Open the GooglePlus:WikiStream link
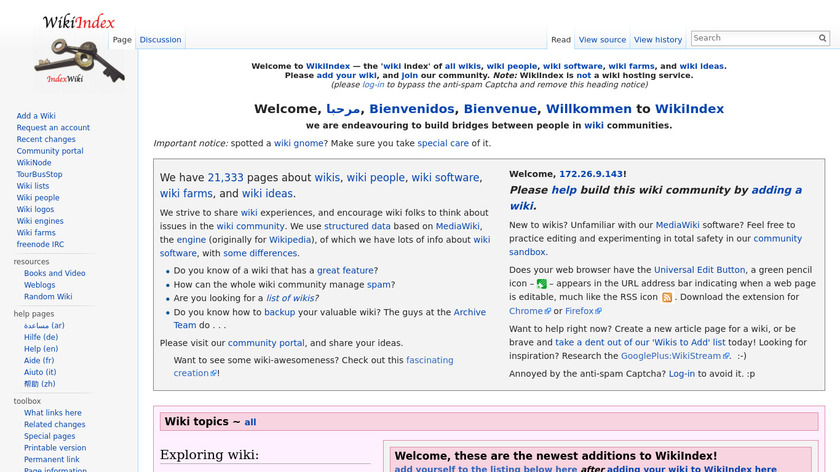This screenshot has width=840, height=472. click(x=675, y=356)
